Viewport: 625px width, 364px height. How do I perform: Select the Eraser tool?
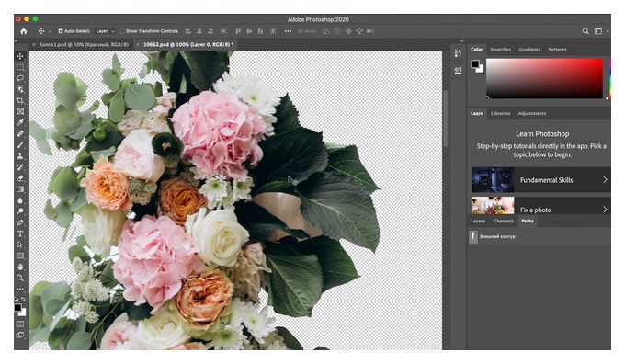(x=20, y=178)
